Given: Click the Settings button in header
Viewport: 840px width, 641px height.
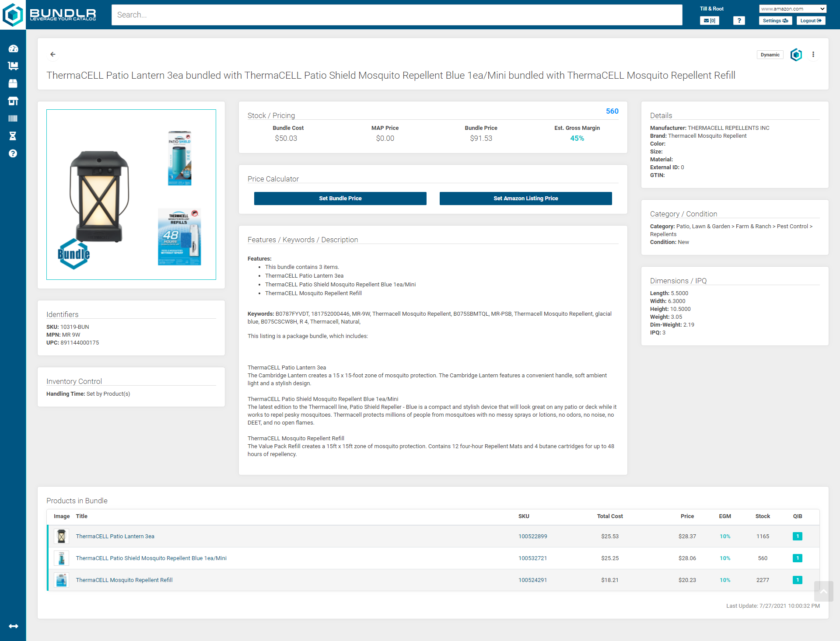Looking at the screenshot, I should click(x=775, y=21).
